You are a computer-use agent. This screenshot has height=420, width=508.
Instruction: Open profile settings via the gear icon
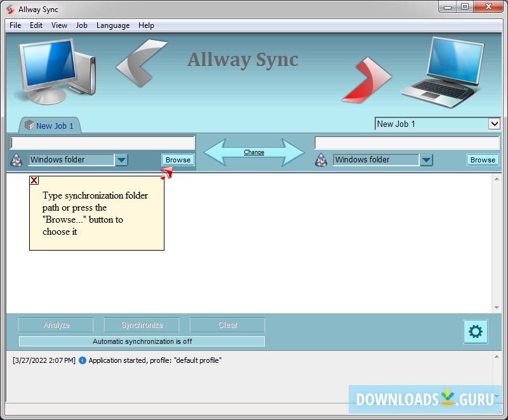[476, 331]
